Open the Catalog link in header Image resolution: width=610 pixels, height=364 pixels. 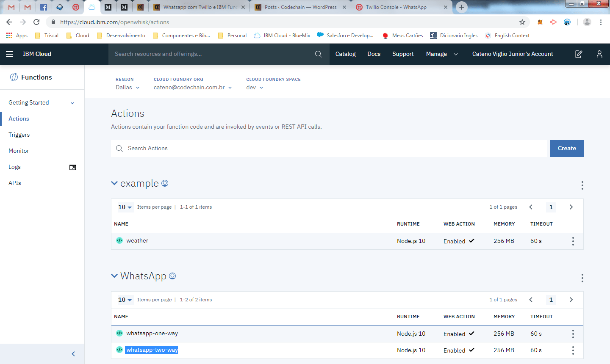pos(345,54)
